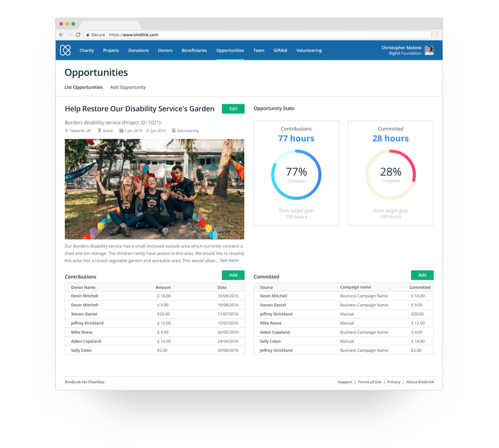This screenshot has height=448, width=499.
Task: Open the Support footer link
Action: pos(345,382)
